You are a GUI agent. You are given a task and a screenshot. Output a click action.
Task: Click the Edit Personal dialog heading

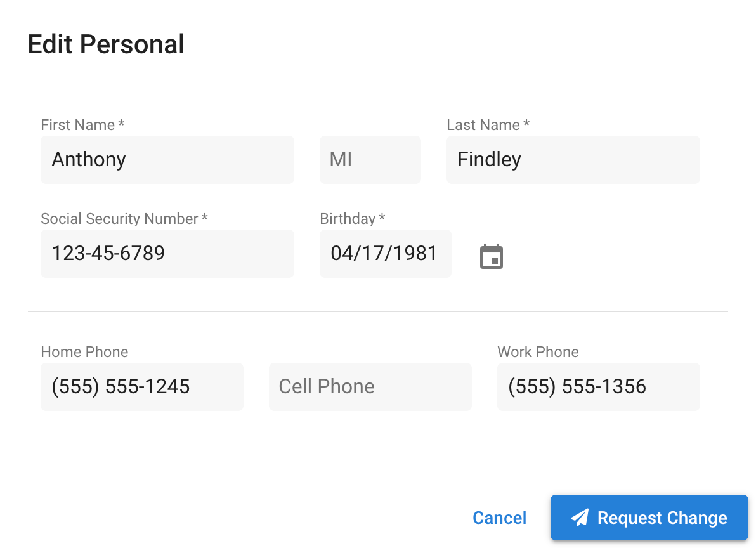(106, 44)
